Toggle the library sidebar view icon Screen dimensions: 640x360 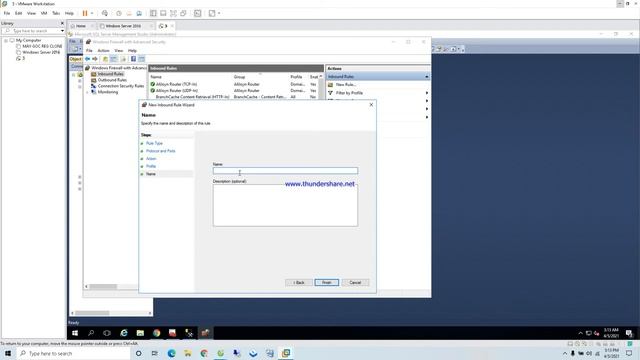point(153,13)
